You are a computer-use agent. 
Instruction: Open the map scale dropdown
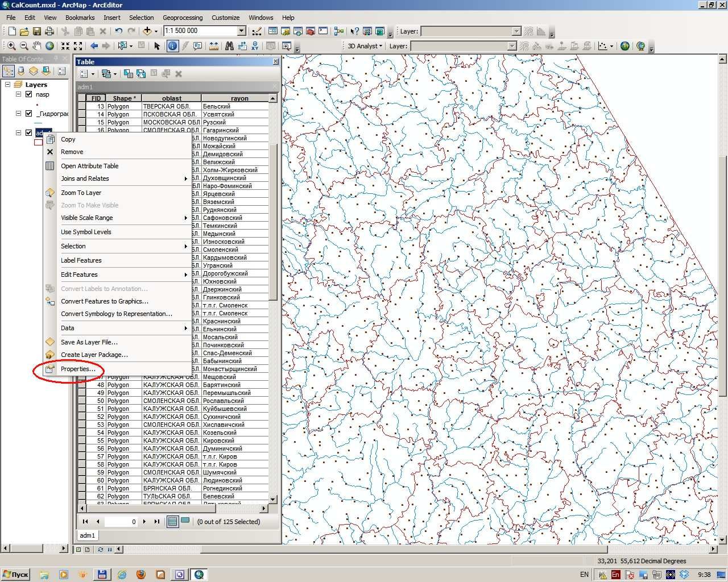point(241,31)
